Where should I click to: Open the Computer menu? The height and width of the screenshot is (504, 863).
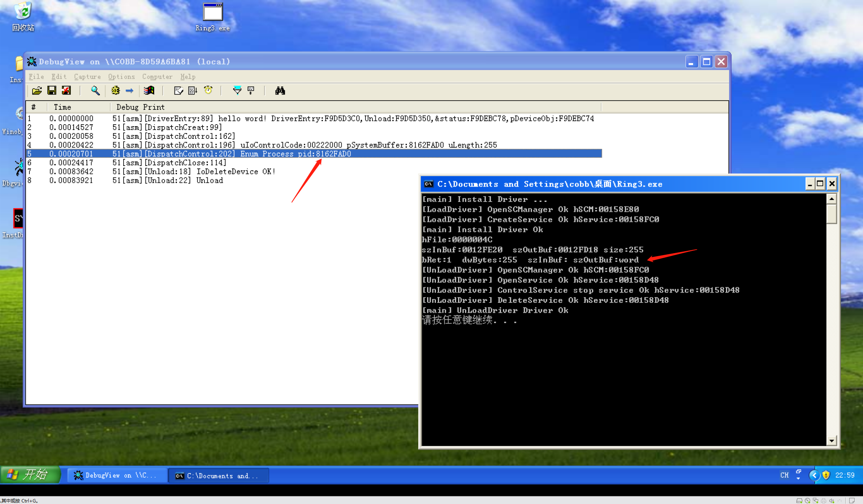[157, 76]
